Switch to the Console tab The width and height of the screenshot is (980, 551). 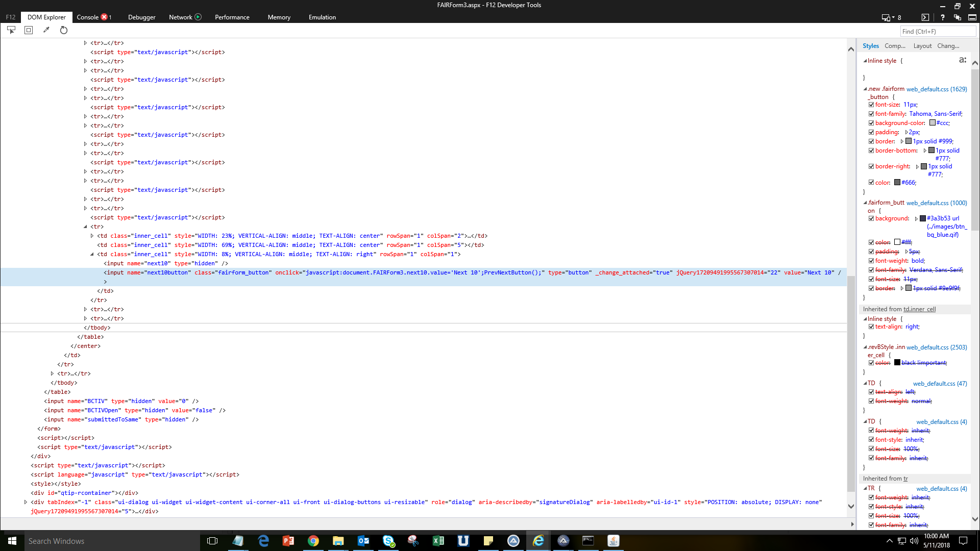pyautogui.click(x=88, y=17)
